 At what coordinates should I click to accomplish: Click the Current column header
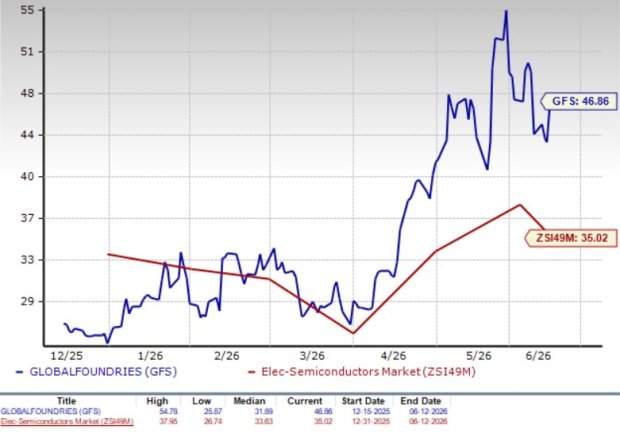coord(304,401)
